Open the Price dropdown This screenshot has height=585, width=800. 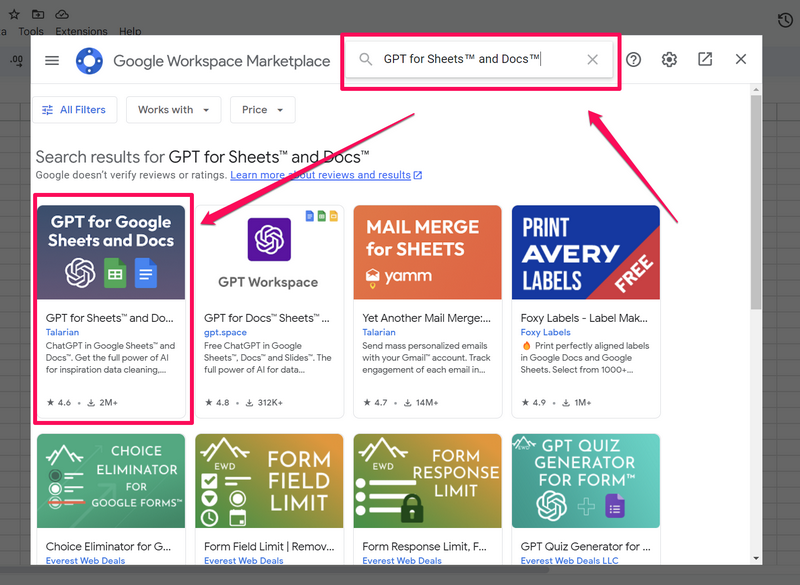[x=262, y=110]
